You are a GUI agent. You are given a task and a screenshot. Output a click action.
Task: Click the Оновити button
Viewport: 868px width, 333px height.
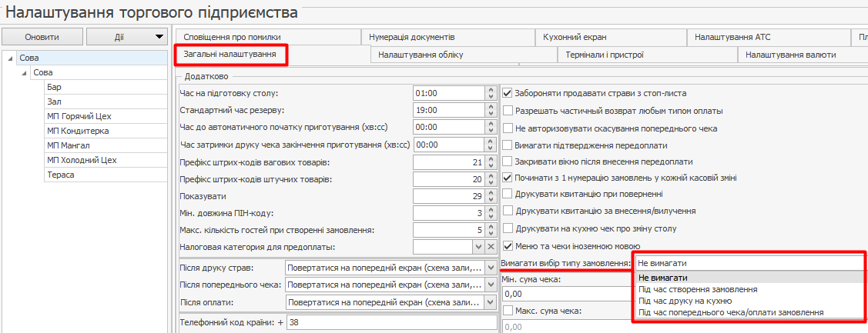pyautogui.click(x=42, y=37)
